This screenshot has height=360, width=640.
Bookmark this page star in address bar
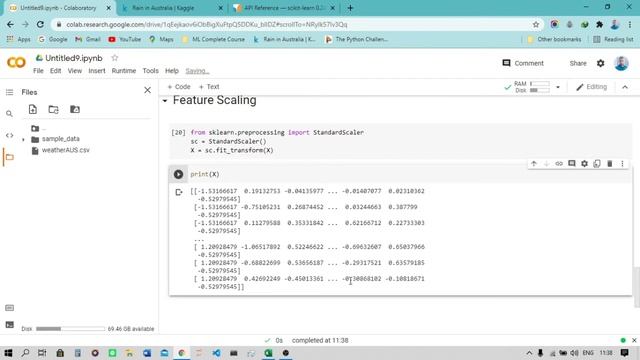point(536,24)
